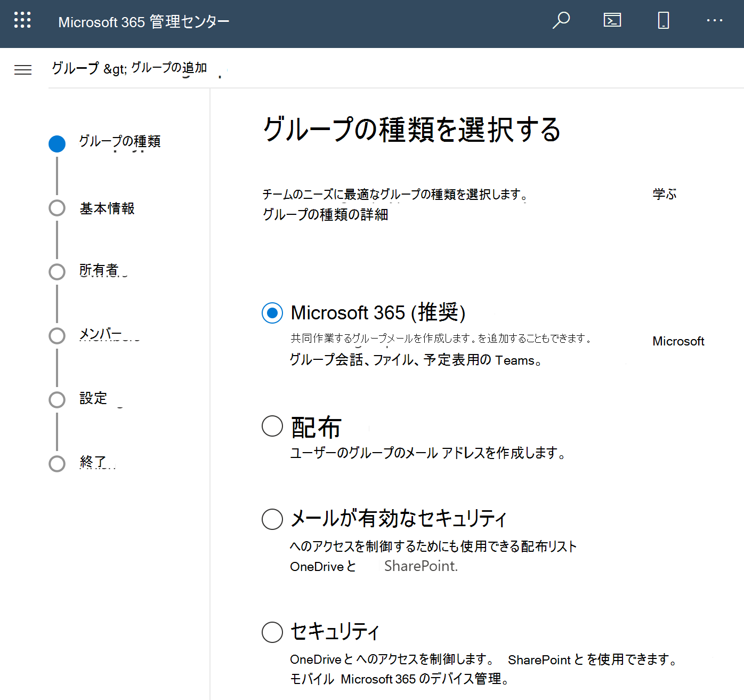Toggle the hamburger navigation menu
This screenshot has width=744, height=700.
pyautogui.click(x=23, y=70)
